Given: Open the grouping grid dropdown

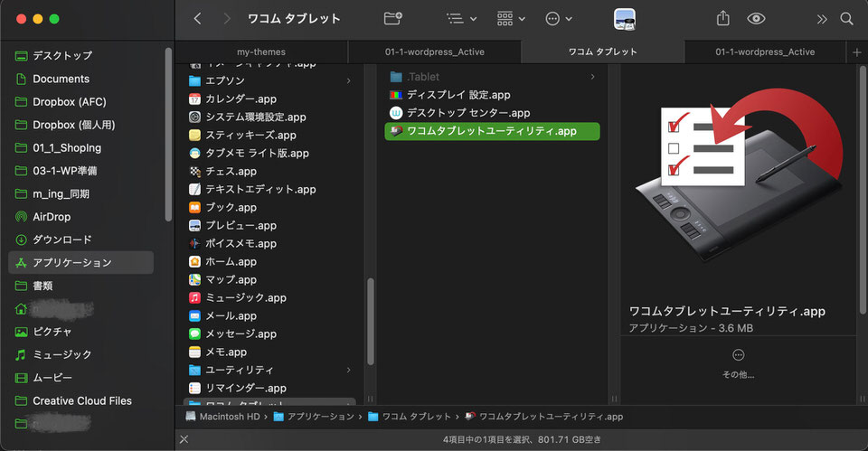Looking at the screenshot, I should coord(512,19).
